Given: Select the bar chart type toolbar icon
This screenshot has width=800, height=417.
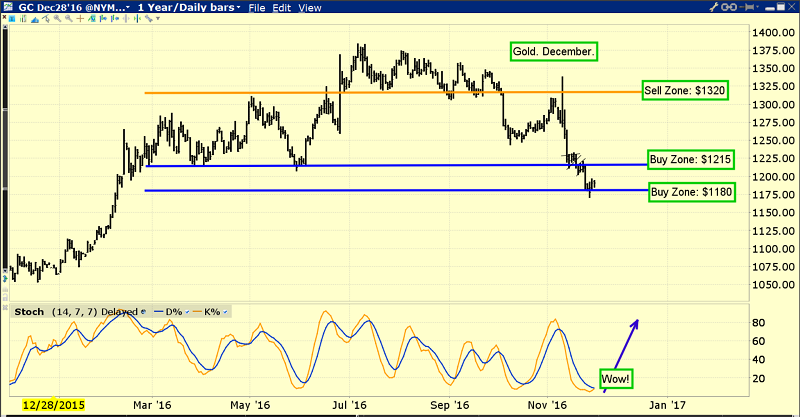Looking at the screenshot, I should pos(23,18).
